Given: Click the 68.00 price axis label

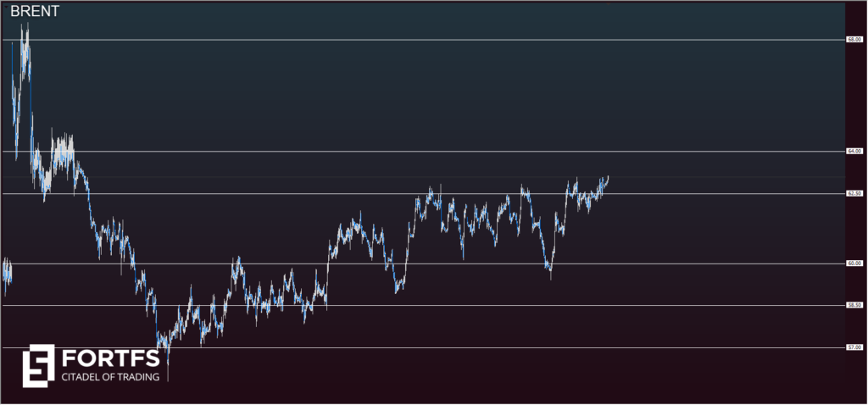Looking at the screenshot, I should click(x=854, y=40).
